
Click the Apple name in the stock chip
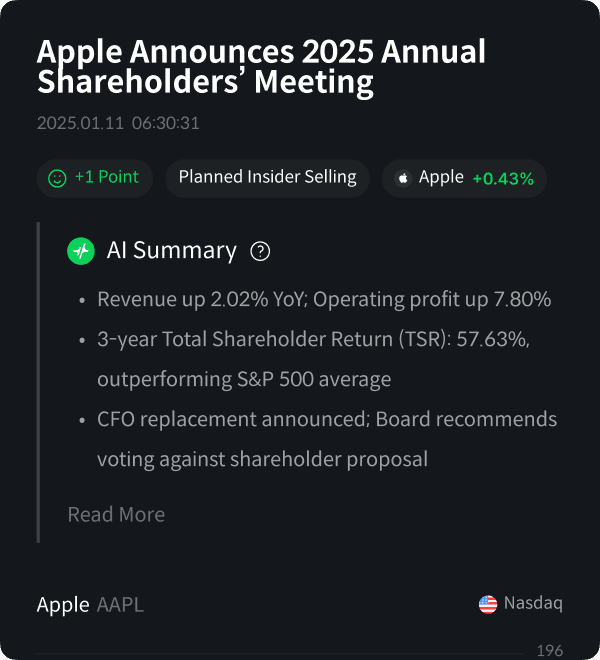tap(441, 177)
